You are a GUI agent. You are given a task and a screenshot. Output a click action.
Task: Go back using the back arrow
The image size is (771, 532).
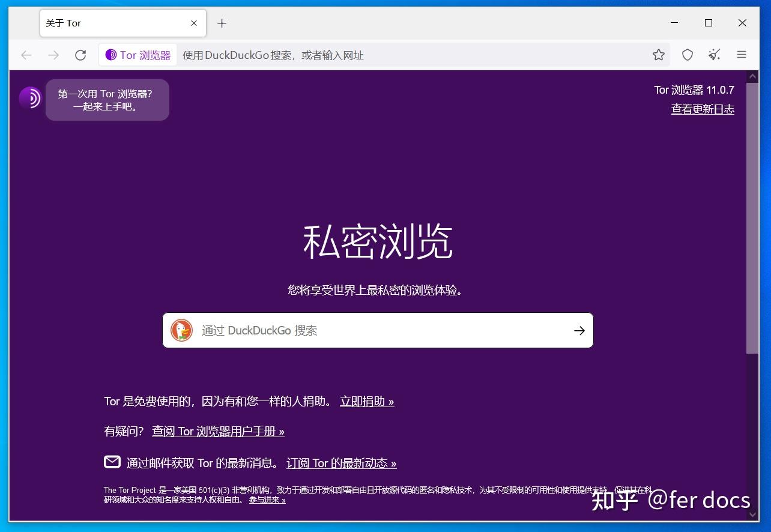[26, 55]
